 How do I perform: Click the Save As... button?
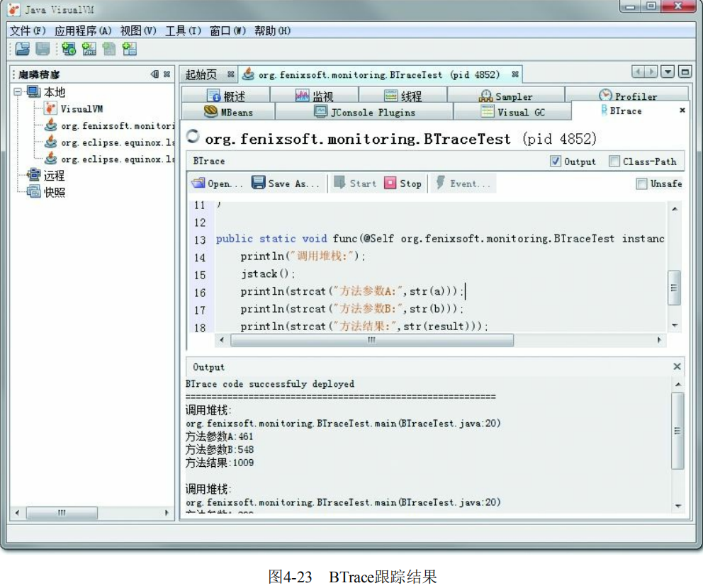(x=286, y=183)
